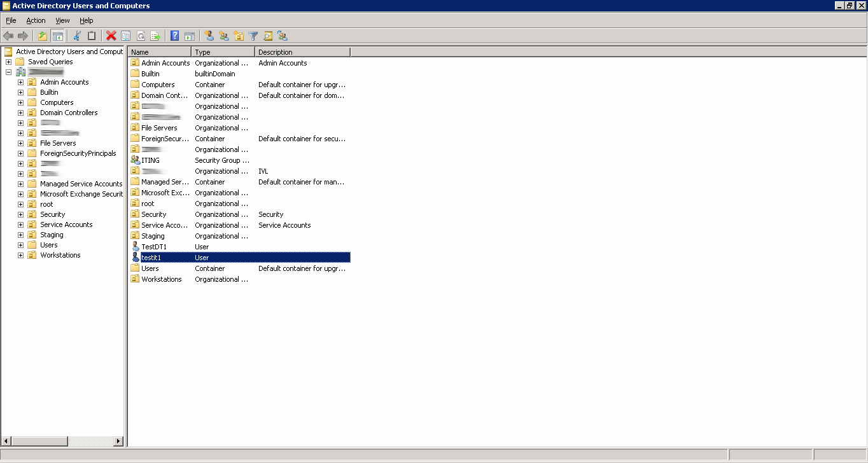Image resolution: width=868 pixels, height=463 pixels.
Task: Create a new user with the toolbar icon
Action: pyautogui.click(x=209, y=36)
